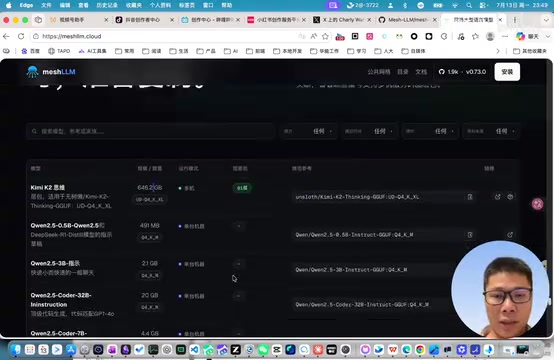Open Edge tab actions workspace icon

pos(38,20)
